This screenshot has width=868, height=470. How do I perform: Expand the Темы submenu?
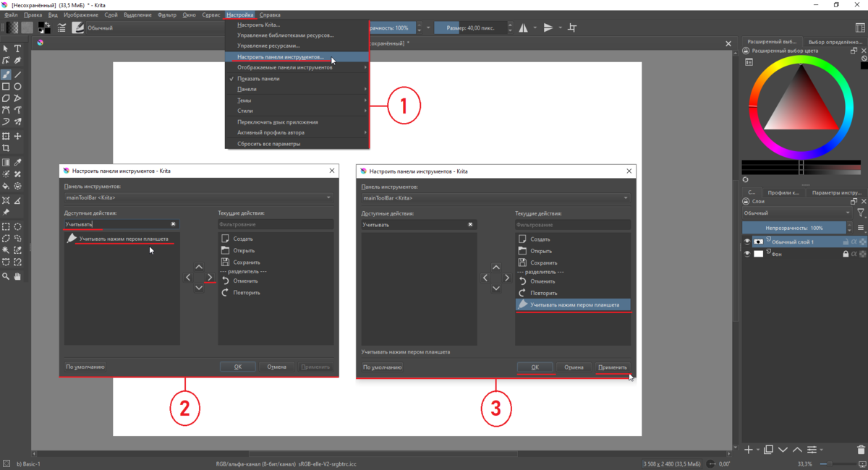click(x=297, y=100)
